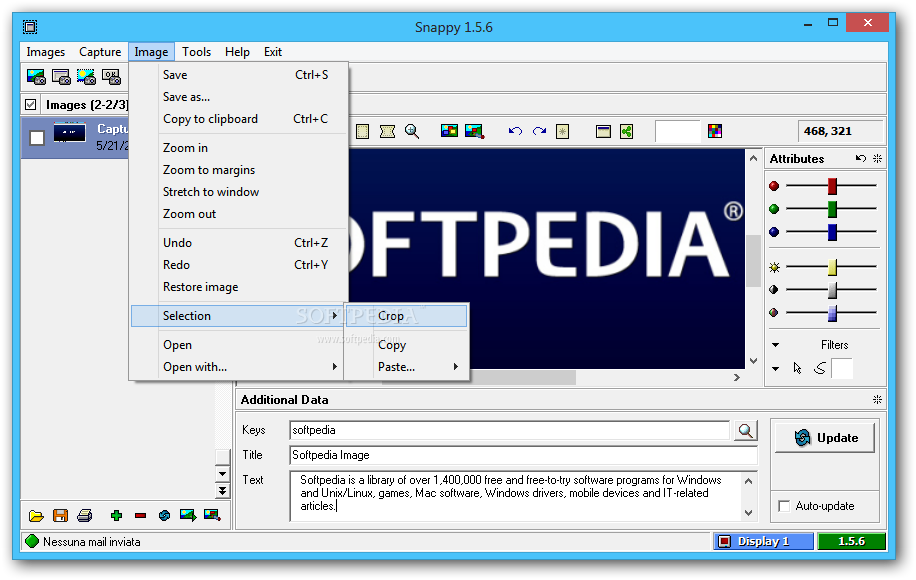Adjust the green channel slider
This screenshot has width=916, height=580.
[832, 209]
